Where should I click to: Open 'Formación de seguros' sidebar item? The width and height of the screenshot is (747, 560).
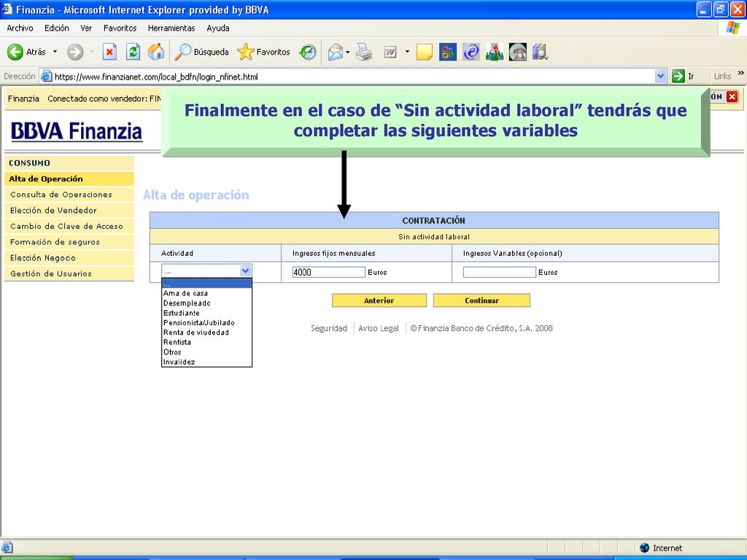[x=69, y=242]
